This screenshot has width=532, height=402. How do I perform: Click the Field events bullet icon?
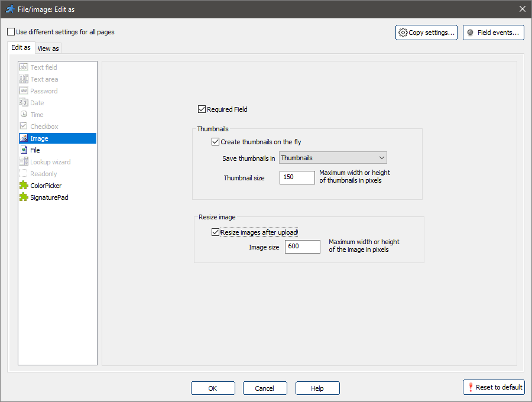click(471, 33)
